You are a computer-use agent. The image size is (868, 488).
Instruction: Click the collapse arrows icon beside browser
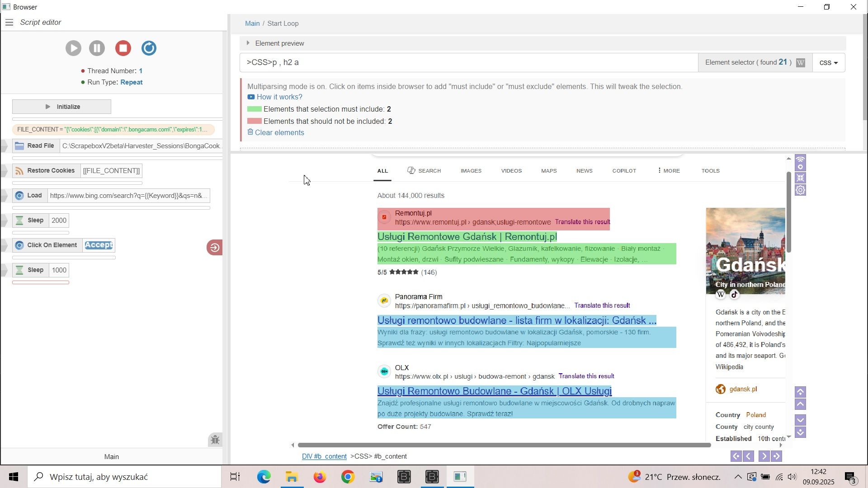click(801, 178)
